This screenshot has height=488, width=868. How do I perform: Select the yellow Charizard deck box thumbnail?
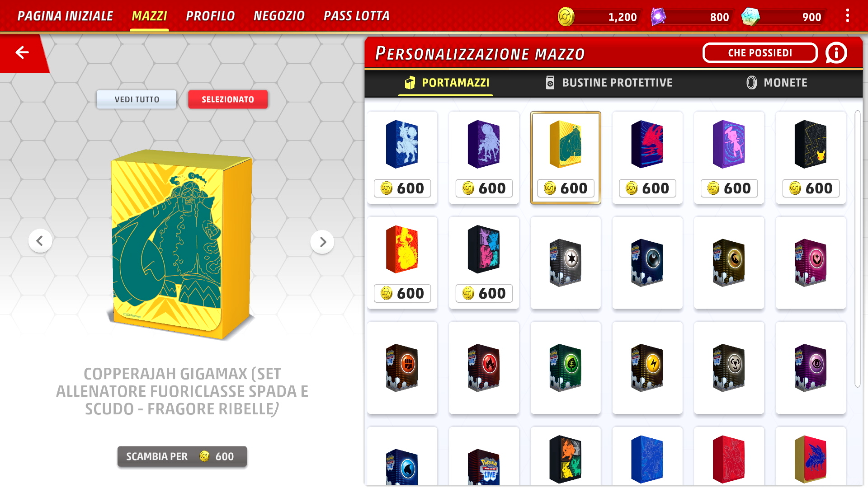pos(402,263)
